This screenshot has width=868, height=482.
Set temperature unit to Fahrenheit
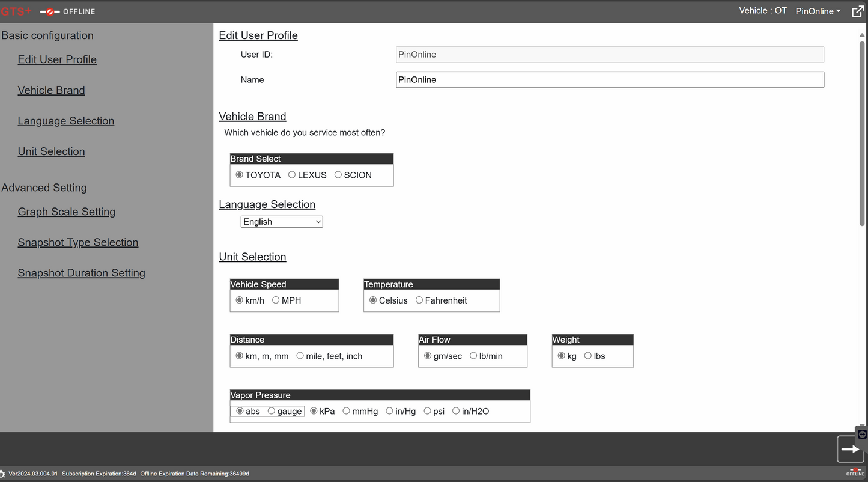click(419, 300)
